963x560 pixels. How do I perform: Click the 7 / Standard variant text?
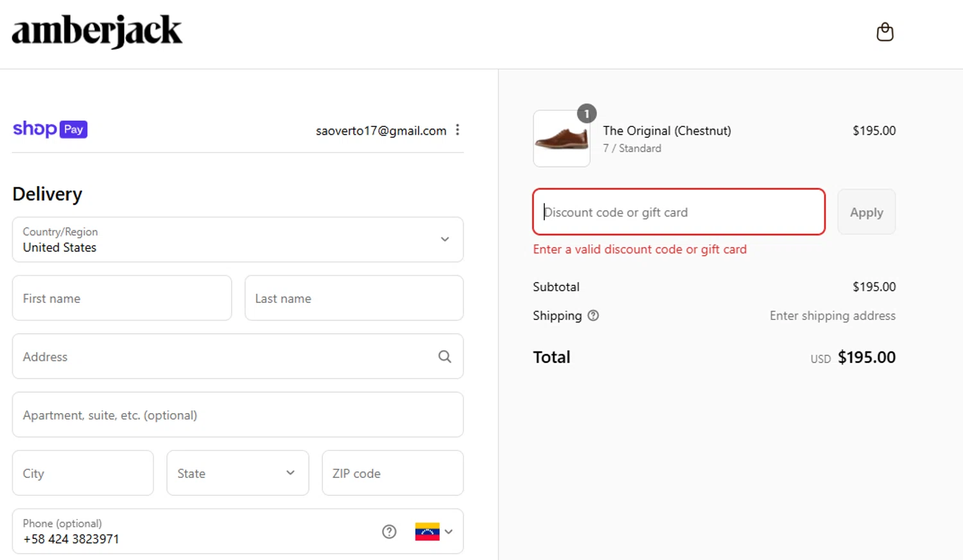click(632, 148)
